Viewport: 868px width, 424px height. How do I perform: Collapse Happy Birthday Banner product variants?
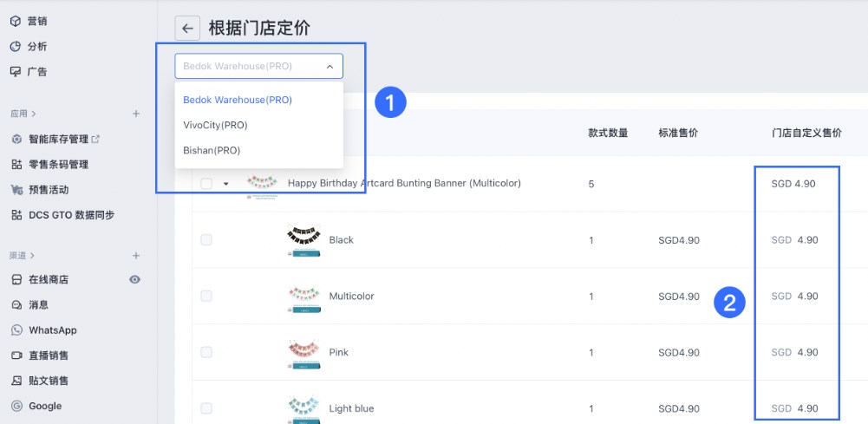click(x=226, y=184)
